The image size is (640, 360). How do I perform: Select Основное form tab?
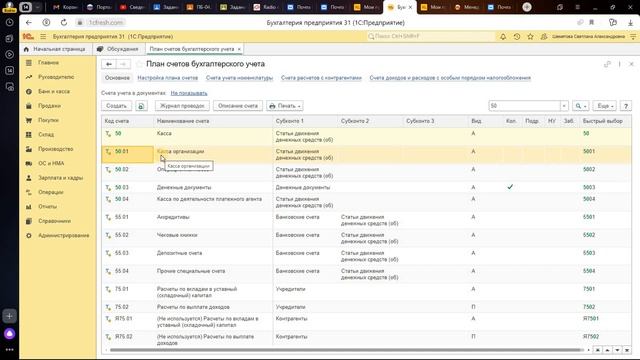coord(117,78)
